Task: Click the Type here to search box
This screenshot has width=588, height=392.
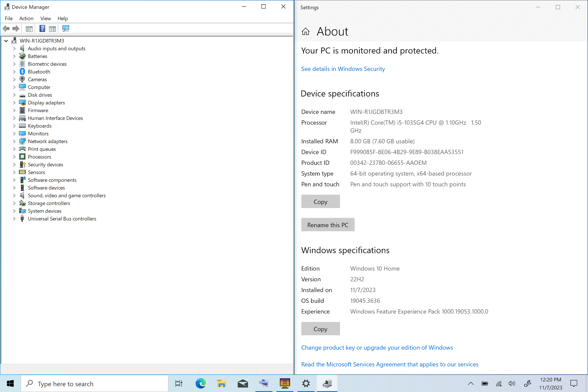Action: click(x=95, y=384)
